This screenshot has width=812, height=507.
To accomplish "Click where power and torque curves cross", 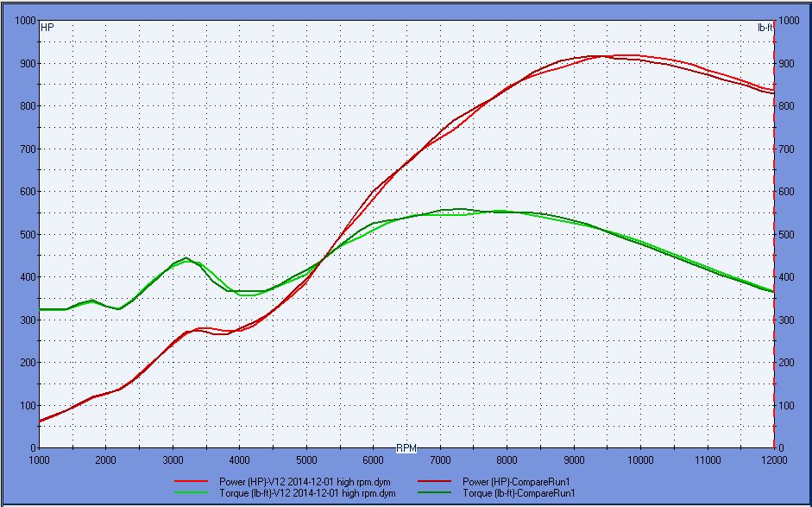I will (324, 257).
